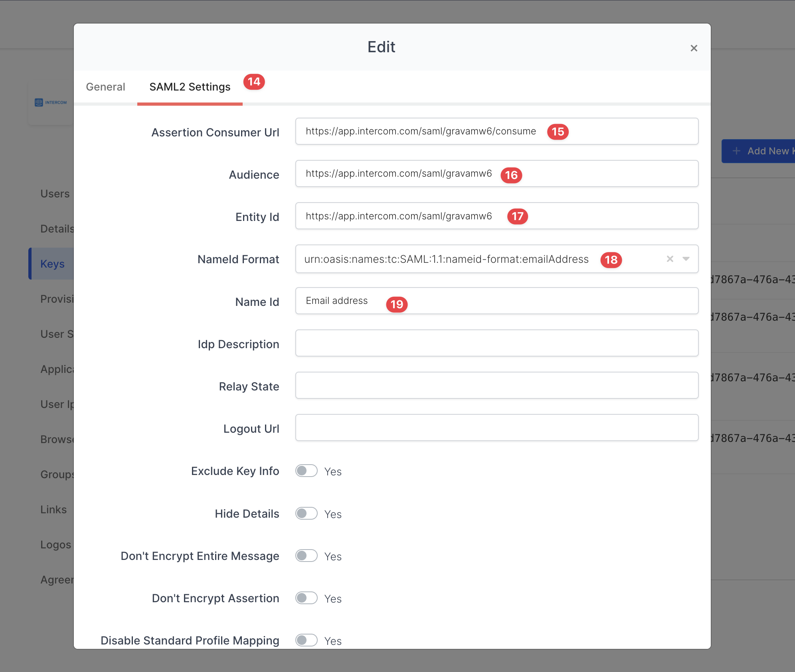Toggle Don't Encrypt Assertion switch
This screenshot has height=672, width=795.
306,598
